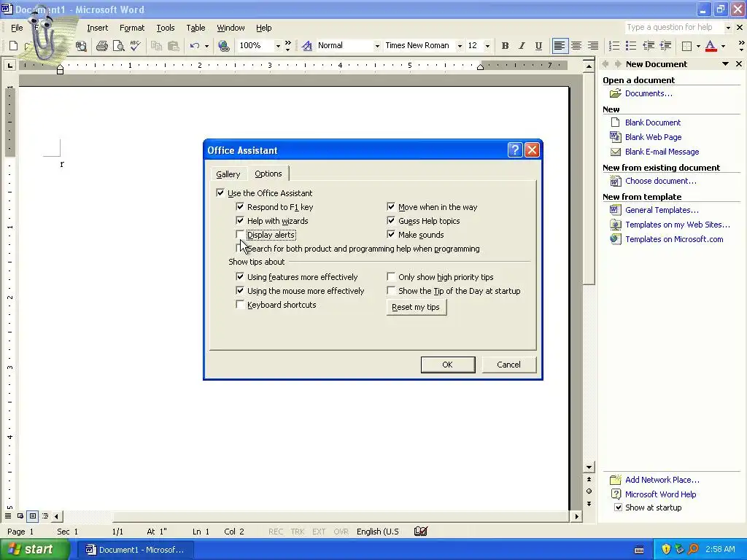Image resolution: width=747 pixels, height=560 pixels.
Task: Click the Print icon in toolbar
Action: coord(101,46)
